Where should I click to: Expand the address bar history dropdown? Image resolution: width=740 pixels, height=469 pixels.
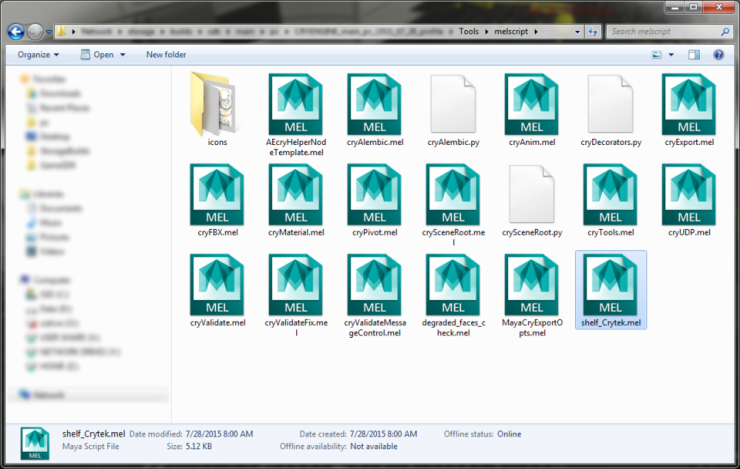[x=577, y=32]
